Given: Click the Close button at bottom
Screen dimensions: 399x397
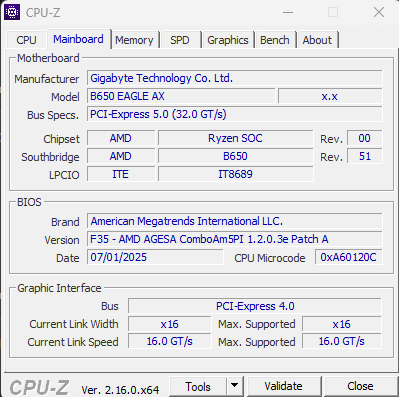Looking at the screenshot, I should (360, 386).
